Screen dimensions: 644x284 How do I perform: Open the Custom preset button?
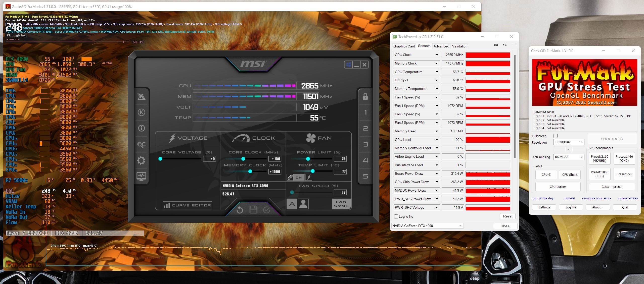coord(612,187)
